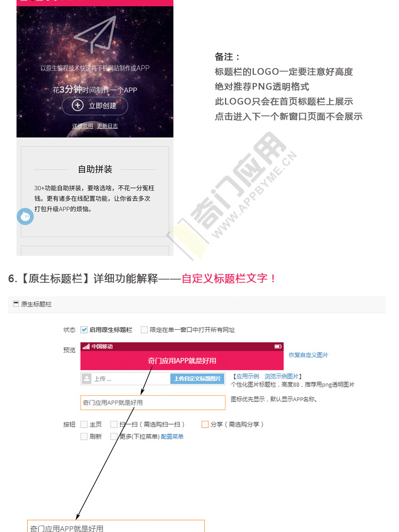The width and height of the screenshot is (399, 532).
Task: Click the battery icon in preview bar
Action: (278, 346)
